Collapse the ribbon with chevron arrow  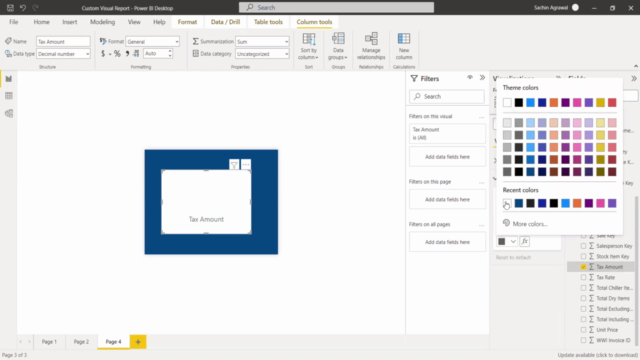pos(636,66)
